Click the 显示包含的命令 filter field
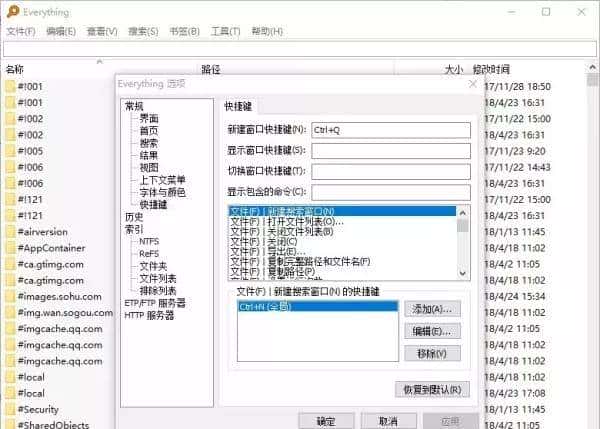 pos(391,192)
